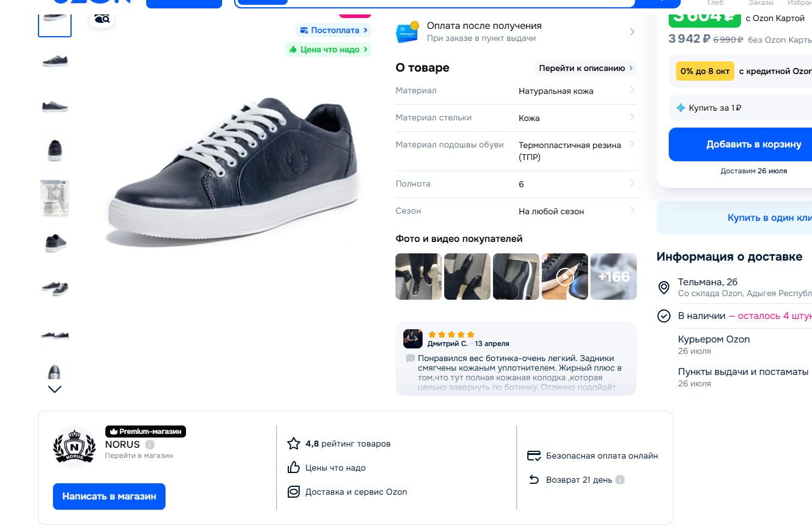Click the NORUS store logo

pyautogui.click(x=75, y=447)
